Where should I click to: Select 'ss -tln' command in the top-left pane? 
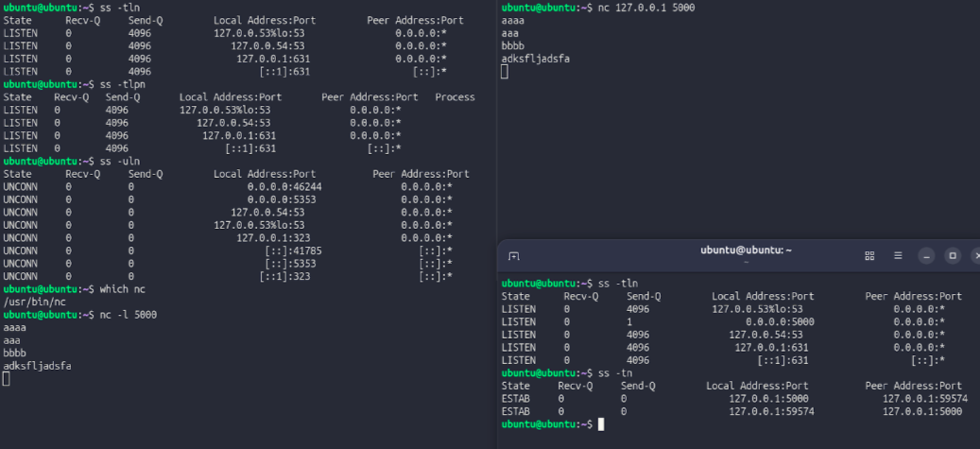pos(120,8)
